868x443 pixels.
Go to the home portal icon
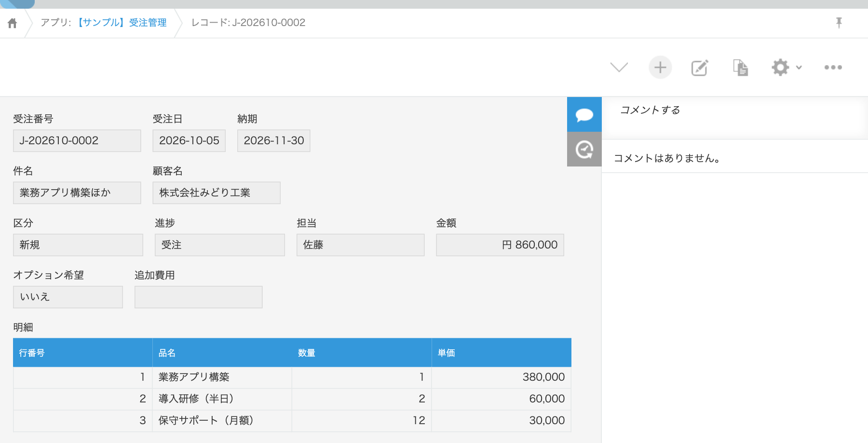[x=13, y=23]
